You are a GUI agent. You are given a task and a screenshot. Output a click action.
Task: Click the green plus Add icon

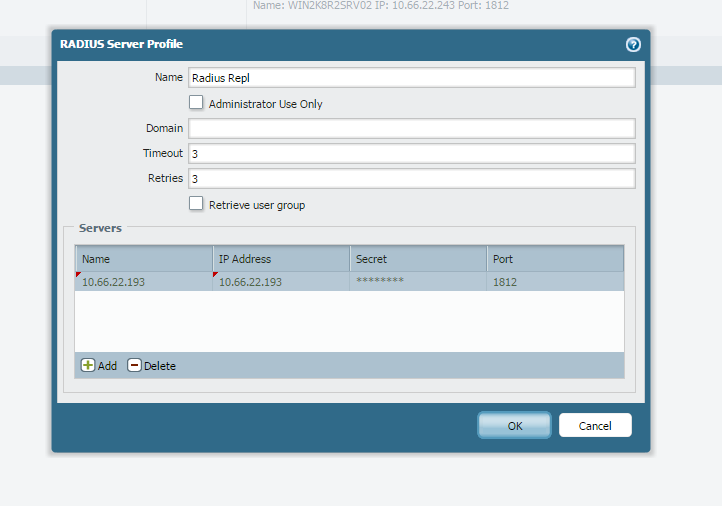click(87, 365)
